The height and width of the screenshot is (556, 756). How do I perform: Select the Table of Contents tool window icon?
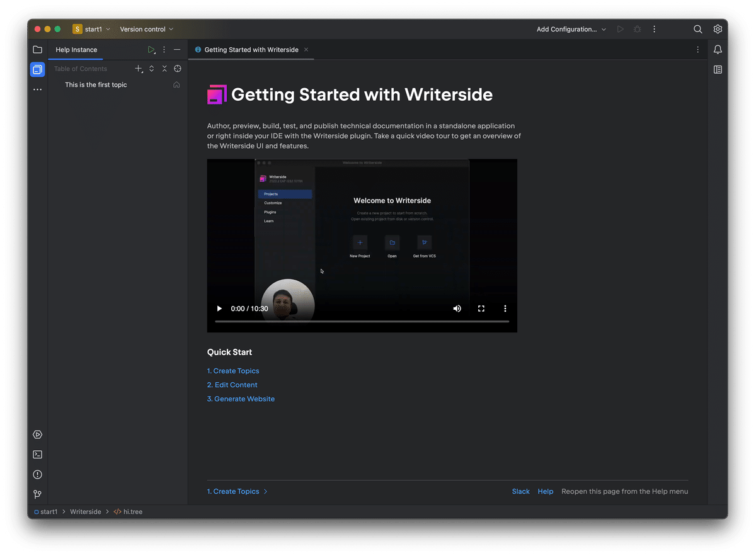click(x=37, y=69)
